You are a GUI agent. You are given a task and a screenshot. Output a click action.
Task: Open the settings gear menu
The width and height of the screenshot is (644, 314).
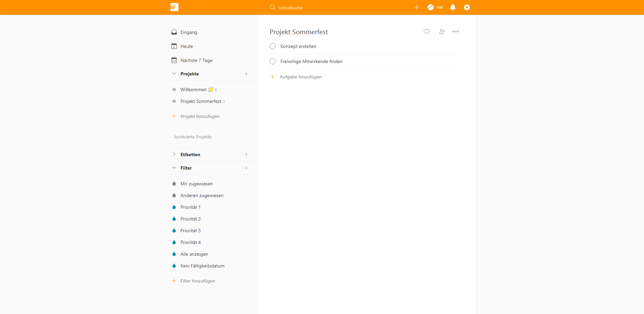tap(467, 7)
